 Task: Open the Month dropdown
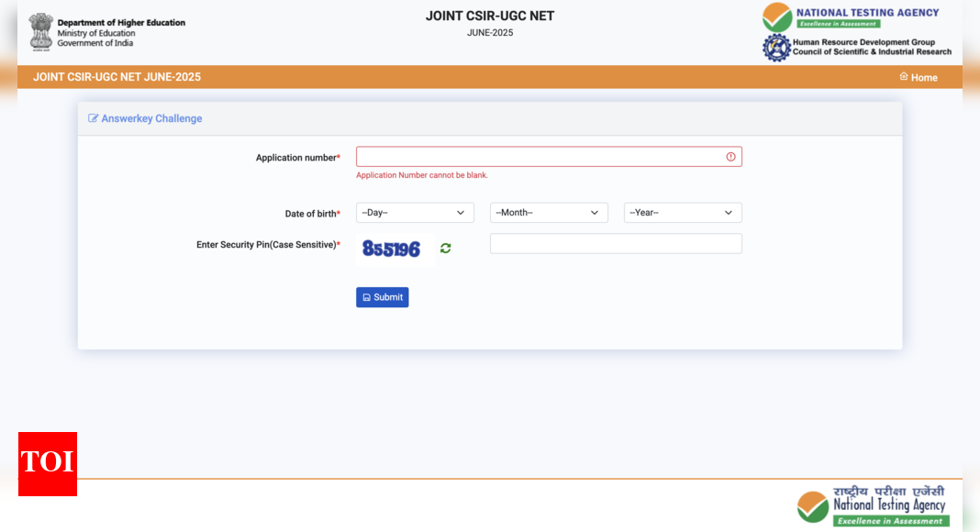tap(549, 213)
